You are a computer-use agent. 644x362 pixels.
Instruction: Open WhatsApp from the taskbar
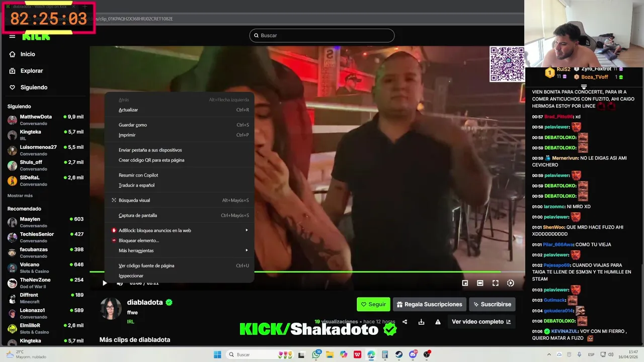click(316, 354)
